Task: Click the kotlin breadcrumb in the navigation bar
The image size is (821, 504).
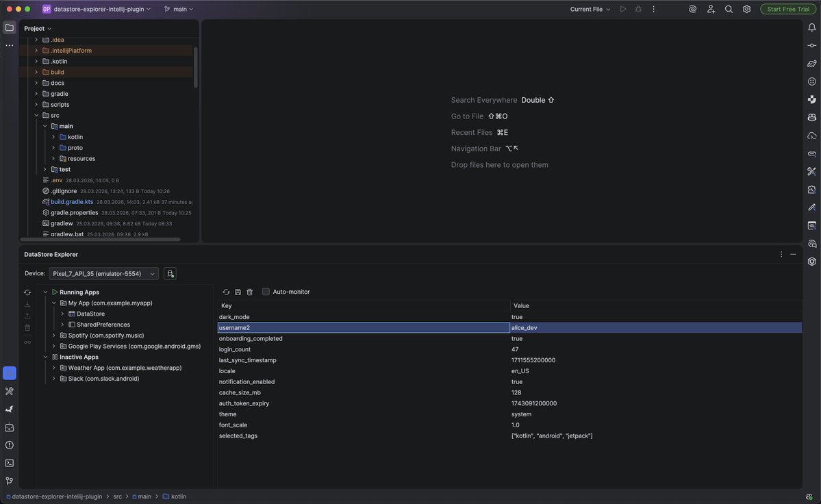Action: (175, 496)
